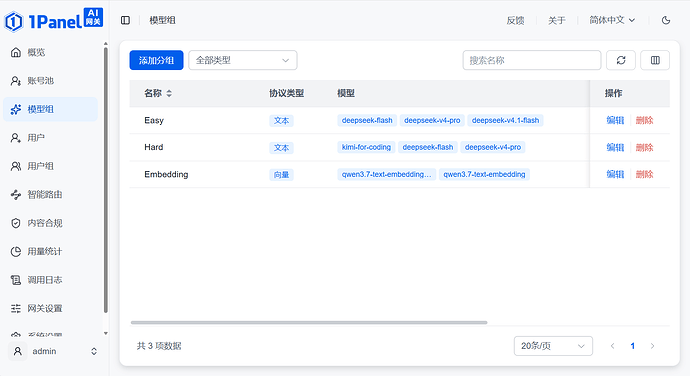
Task: Click the deepseek-v4.1-flash tag
Action: coord(505,120)
